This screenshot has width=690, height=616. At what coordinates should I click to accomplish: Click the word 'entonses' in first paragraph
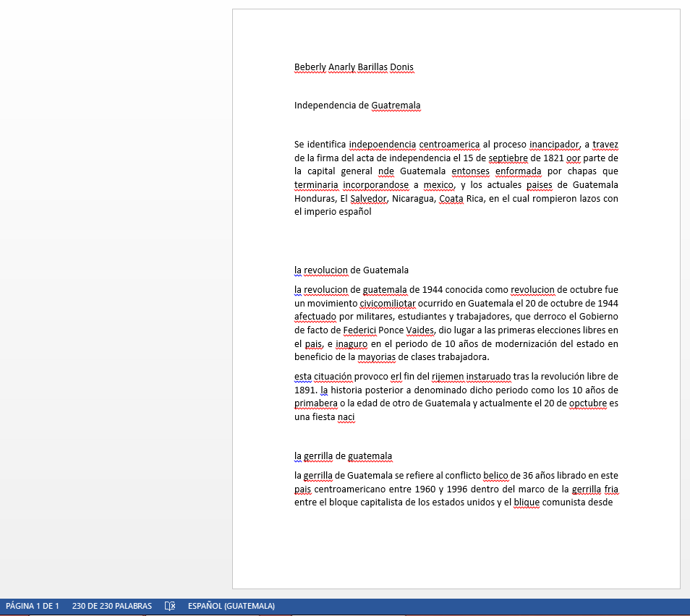470,171
